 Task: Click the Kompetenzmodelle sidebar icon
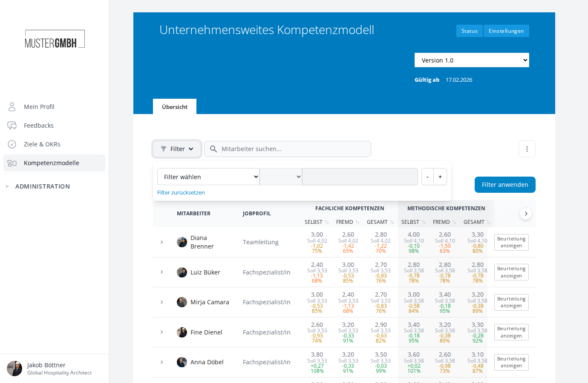(x=12, y=163)
